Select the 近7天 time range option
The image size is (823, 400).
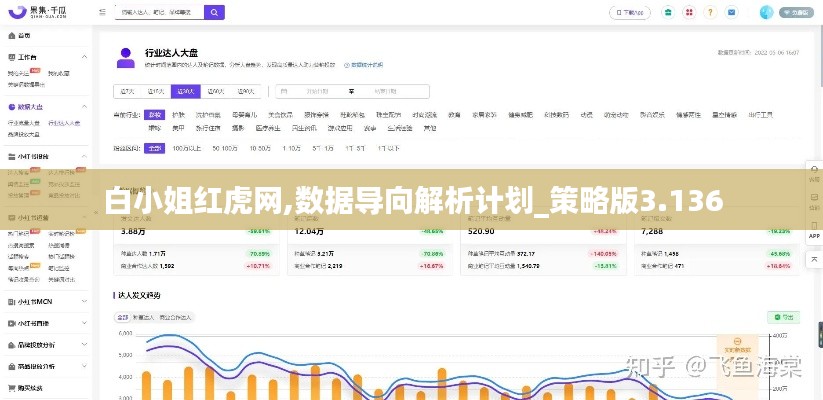coord(128,91)
